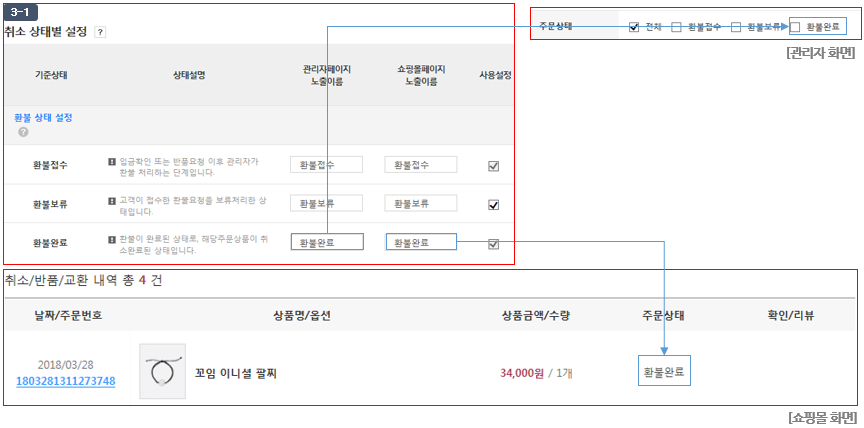
Task: Click the help icon beside 취소 상태별 설정
Action: click(100, 32)
